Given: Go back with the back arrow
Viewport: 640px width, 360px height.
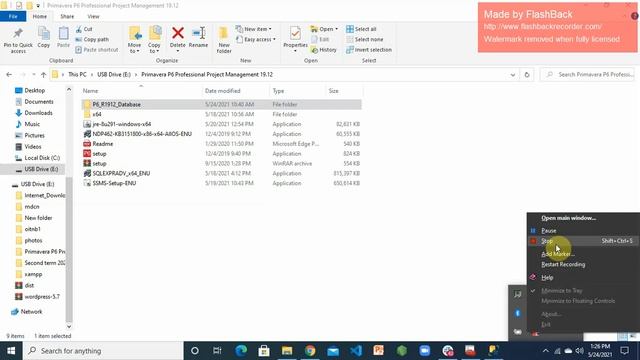Looking at the screenshot, I should click(9, 75).
